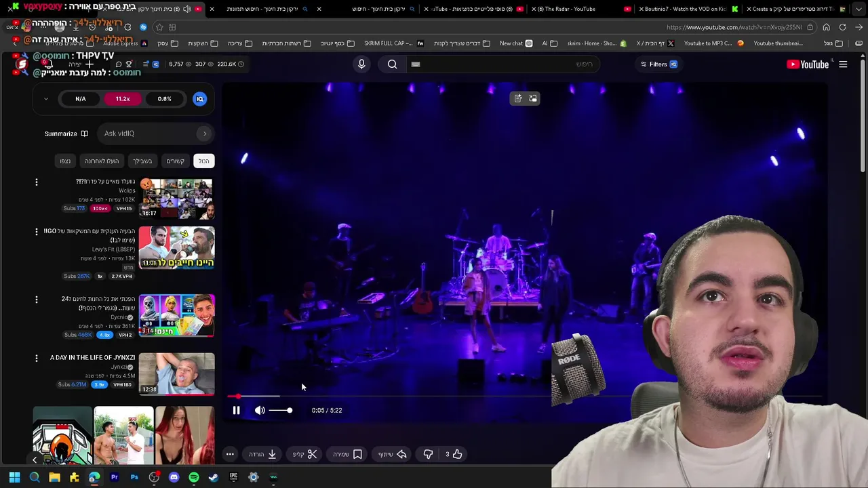The height and width of the screenshot is (488, 868).
Task: Focus the YouTube search field
Action: [502, 64]
